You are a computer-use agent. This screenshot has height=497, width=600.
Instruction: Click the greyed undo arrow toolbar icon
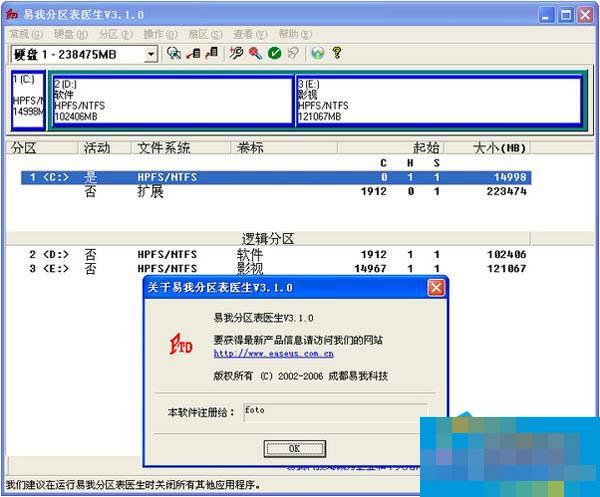click(293, 53)
